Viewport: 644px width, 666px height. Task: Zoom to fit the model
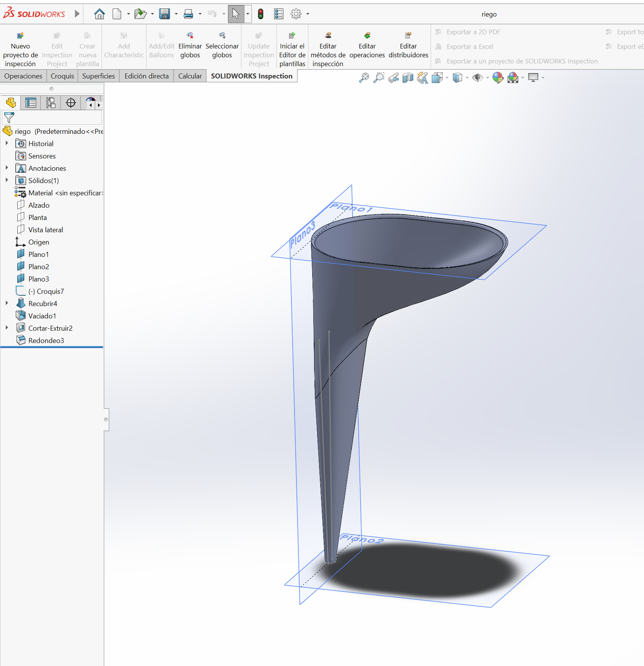coord(364,78)
